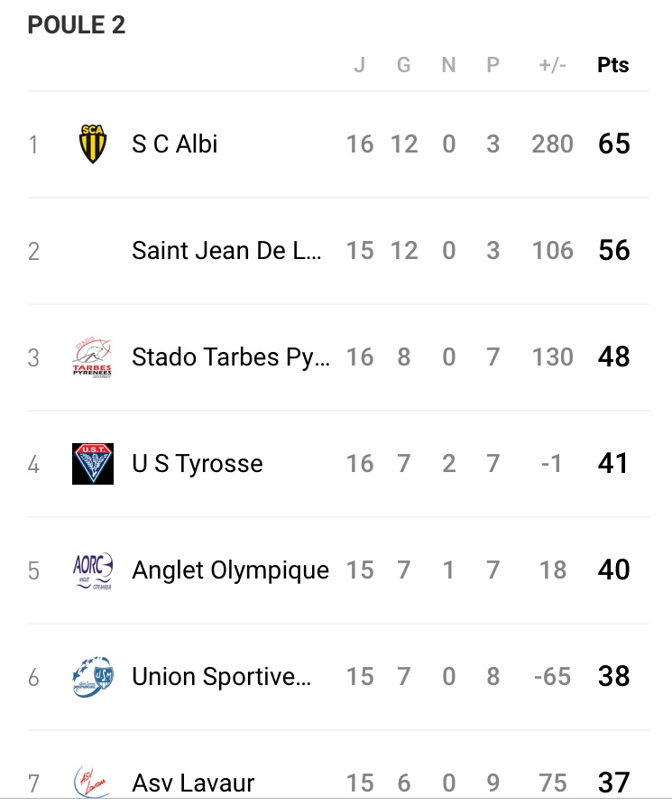Screen dimensions: 672x806
Task: Open the S C Albi team name
Action: coord(175,144)
